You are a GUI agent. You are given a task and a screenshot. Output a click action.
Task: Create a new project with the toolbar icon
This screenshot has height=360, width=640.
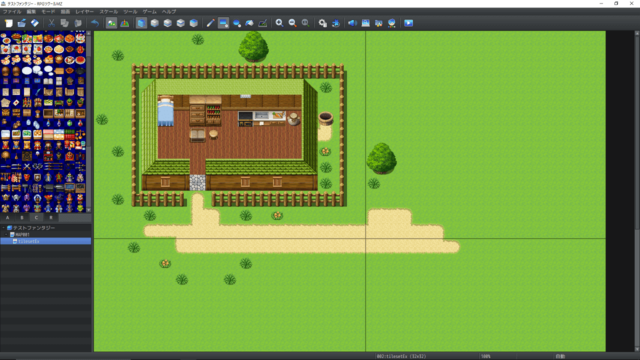(9, 23)
